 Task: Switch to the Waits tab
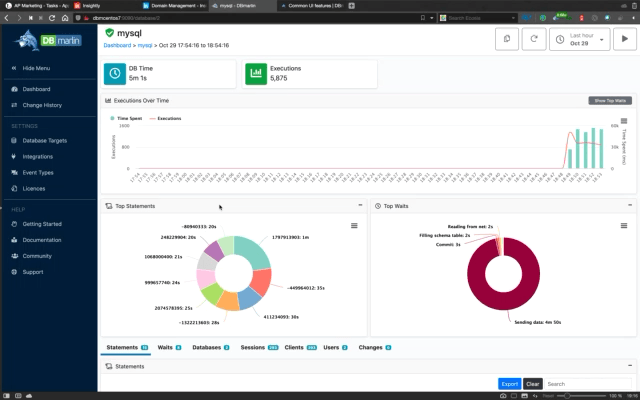click(x=166, y=347)
